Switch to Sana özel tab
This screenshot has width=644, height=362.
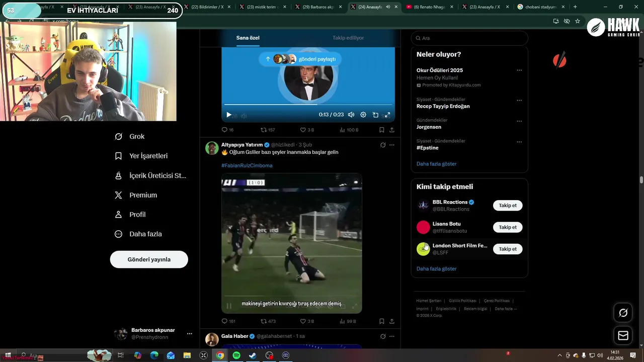(x=248, y=38)
